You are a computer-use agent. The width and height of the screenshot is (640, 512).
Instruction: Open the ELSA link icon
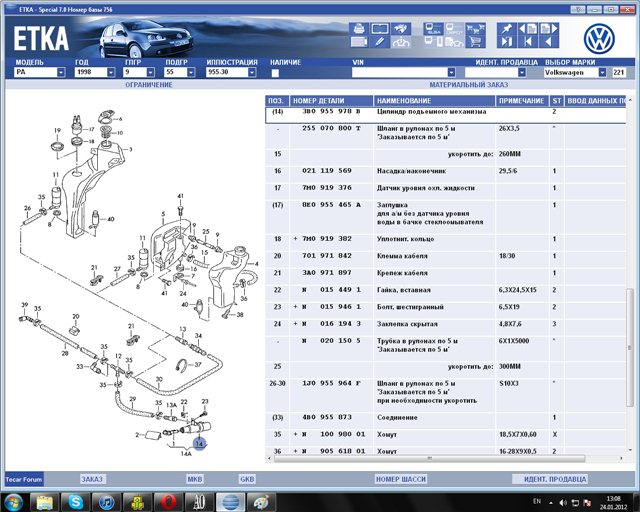[433, 29]
